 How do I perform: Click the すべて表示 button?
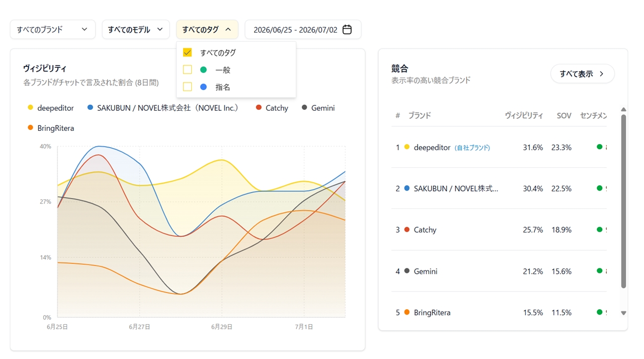click(x=582, y=74)
